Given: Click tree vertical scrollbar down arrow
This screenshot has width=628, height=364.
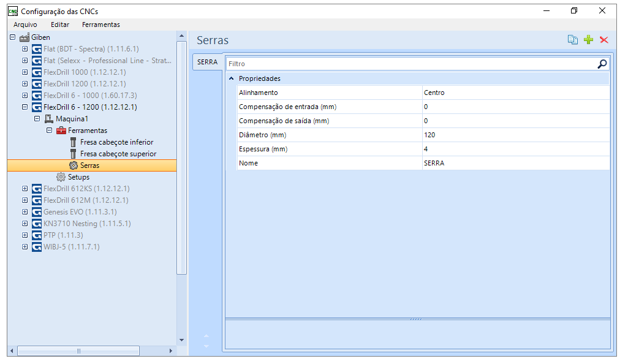Looking at the screenshot, I should (x=181, y=340).
